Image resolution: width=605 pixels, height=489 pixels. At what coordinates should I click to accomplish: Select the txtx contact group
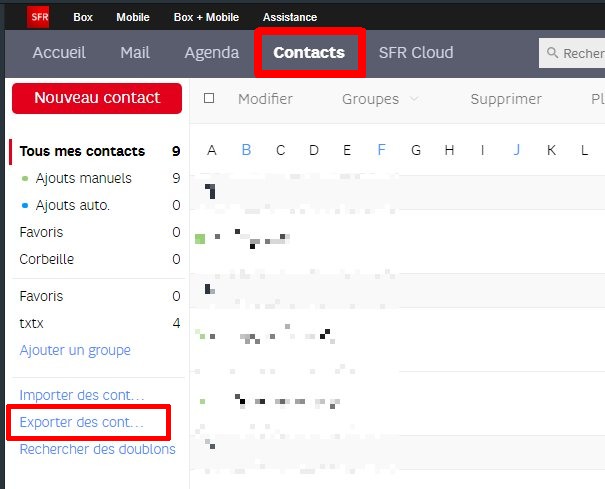click(32, 323)
